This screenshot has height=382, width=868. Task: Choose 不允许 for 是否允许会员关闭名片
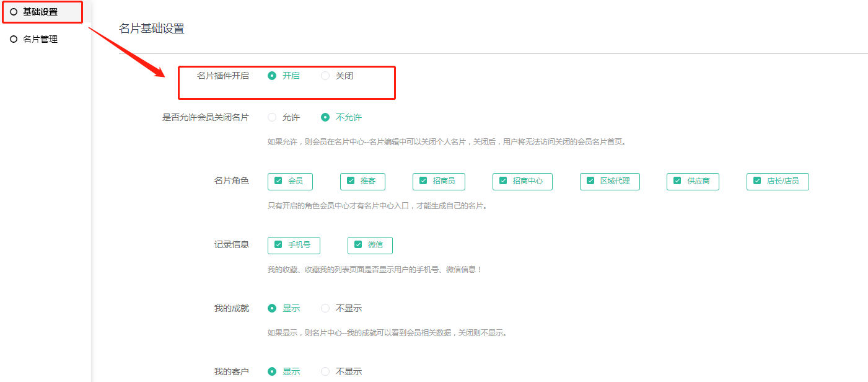325,117
